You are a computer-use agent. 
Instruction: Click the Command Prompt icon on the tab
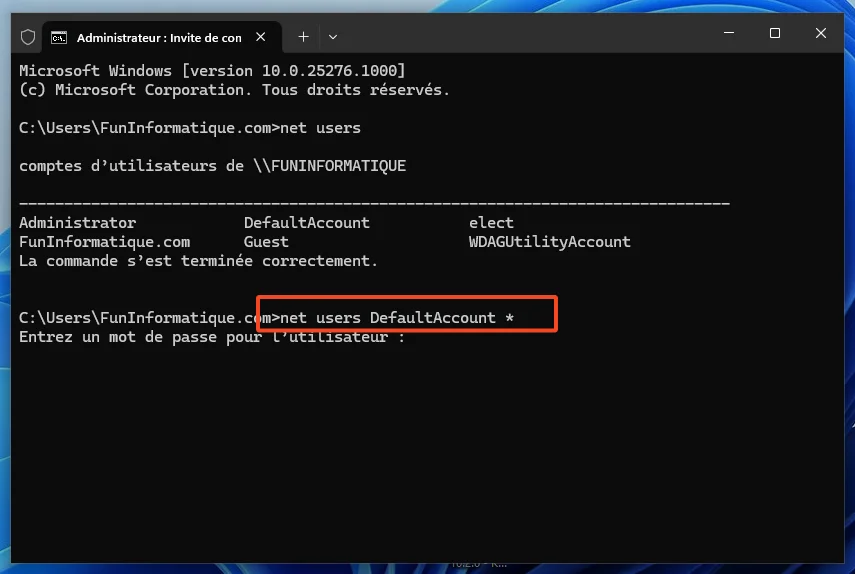tap(60, 37)
